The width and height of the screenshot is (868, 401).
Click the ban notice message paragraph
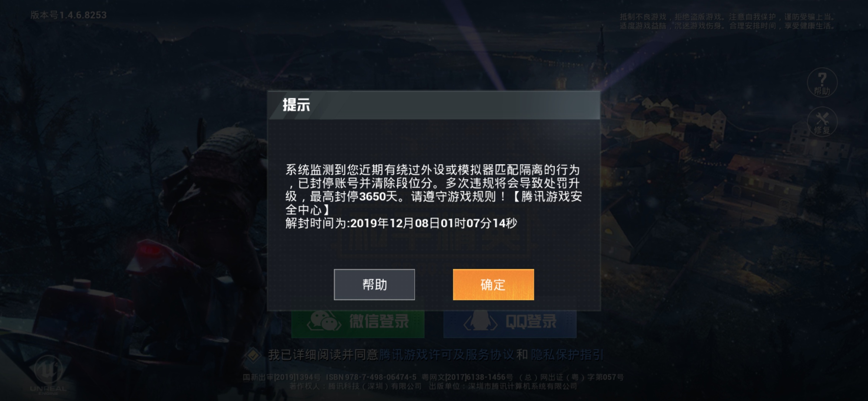pyautogui.click(x=433, y=190)
